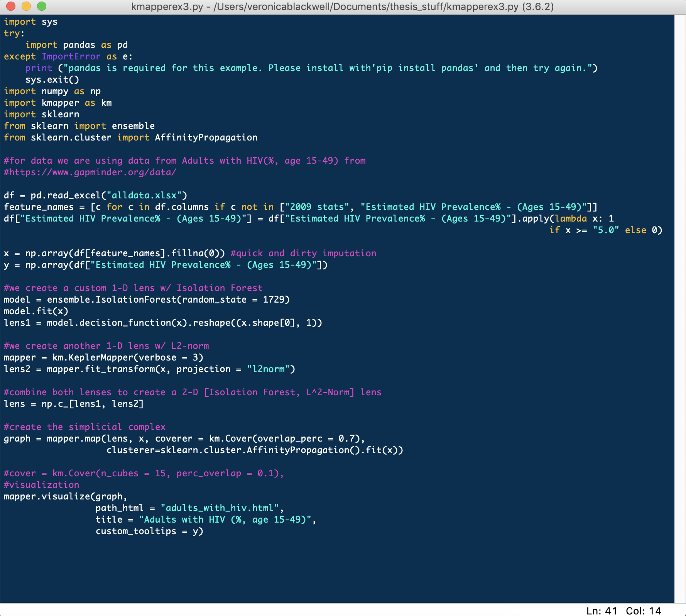Screen dimensions: 686x616
Task: Click 'import kmapper as km' line
Action: (58, 103)
